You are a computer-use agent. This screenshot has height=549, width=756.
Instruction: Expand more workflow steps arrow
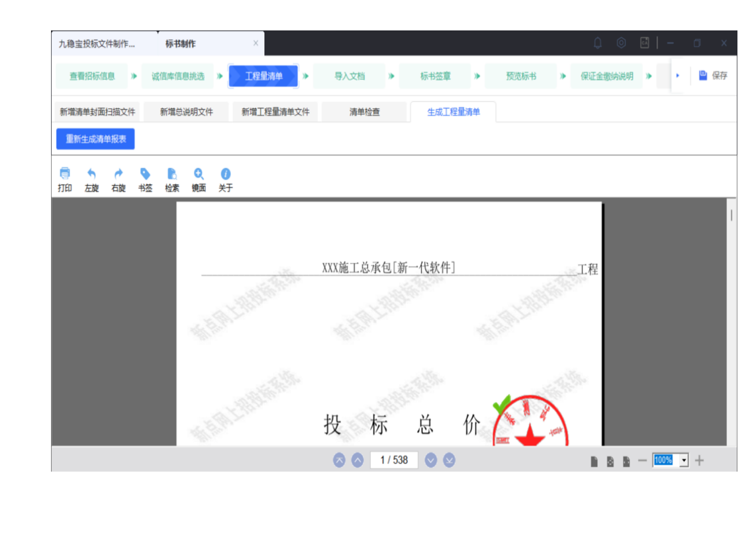click(x=677, y=76)
